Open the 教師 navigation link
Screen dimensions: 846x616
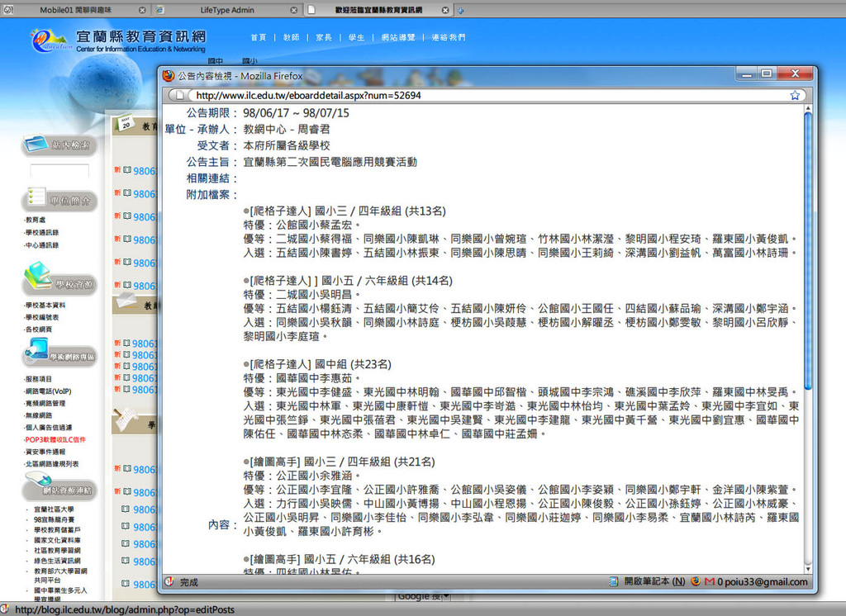(x=291, y=37)
